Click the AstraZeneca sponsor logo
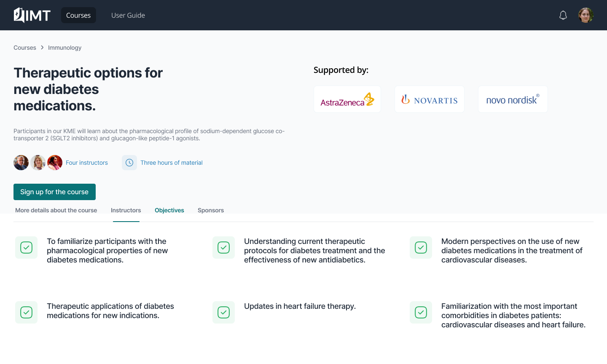 [347, 99]
